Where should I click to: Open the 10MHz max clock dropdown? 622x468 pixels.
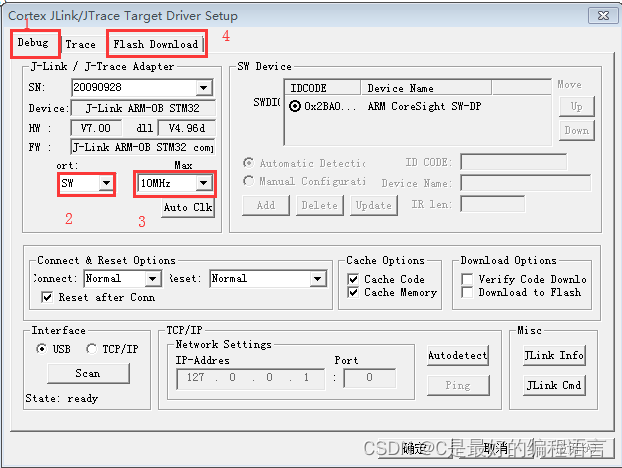tap(203, 183)
